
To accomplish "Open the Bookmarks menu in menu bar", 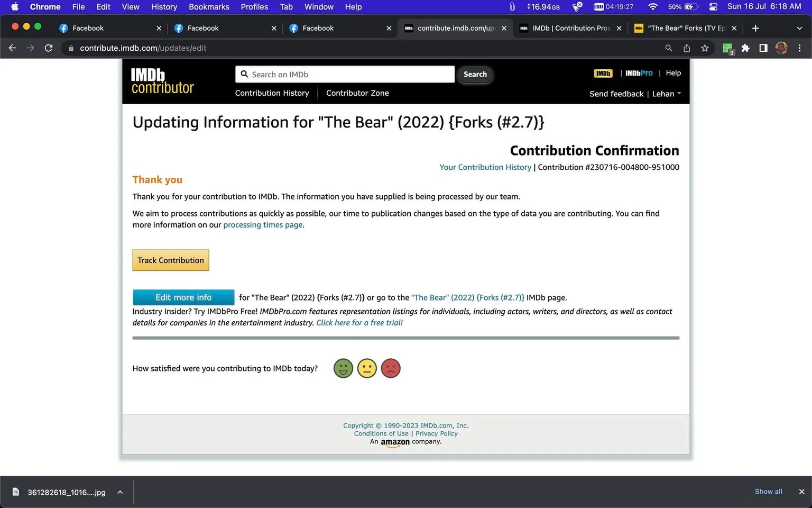I will [x=209, y=7].
